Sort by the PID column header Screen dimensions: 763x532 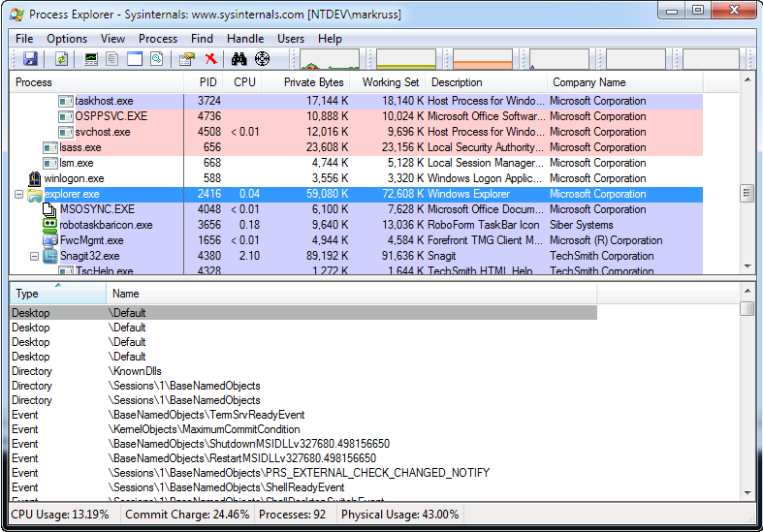tap(204, 82)
